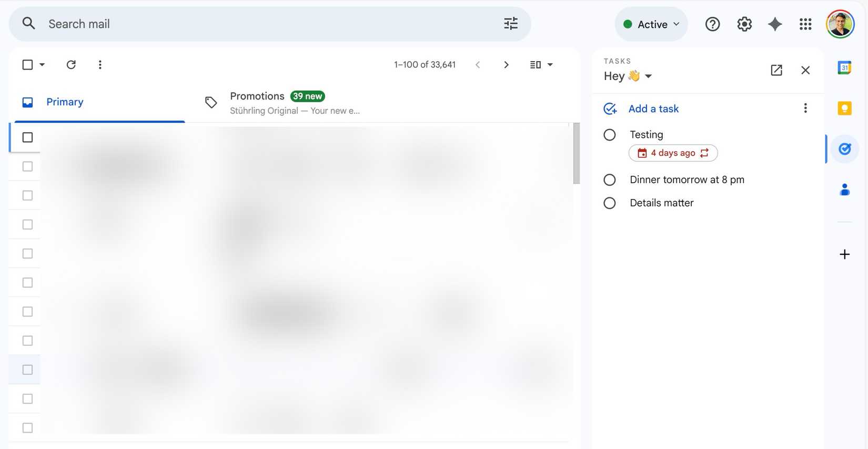Viewport: 868px width, 449px height.
Task: Open the Dinner tomorrow at 8 pm text
Action: (x=687, y=180)
